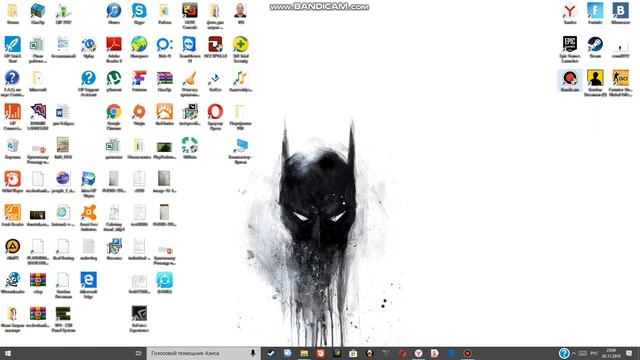Open the TeamViewer desktop shortcut
The height and width of the screenshot is (360, 640).
[x=189, y=44]
